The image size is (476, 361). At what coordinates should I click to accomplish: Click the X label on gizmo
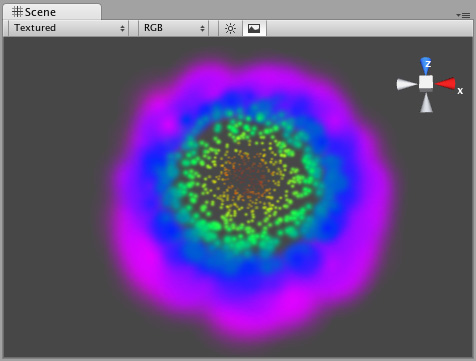tap(460, 91)
